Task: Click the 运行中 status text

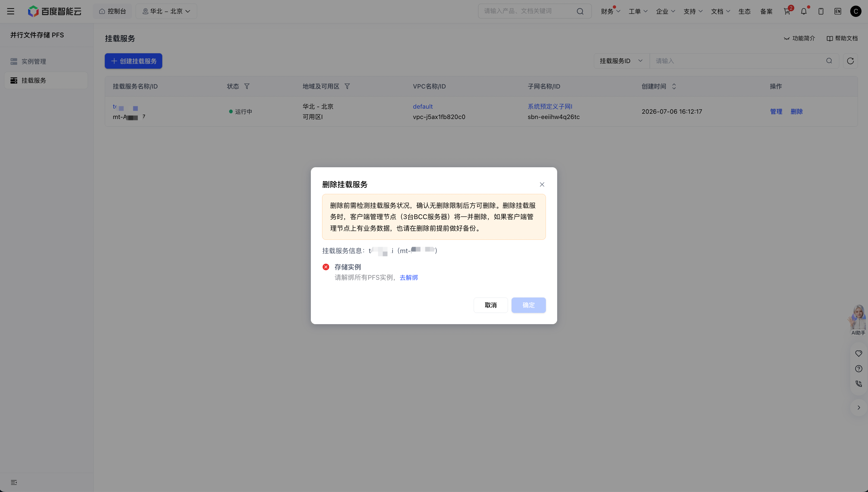Action: (x=244, y=112)
